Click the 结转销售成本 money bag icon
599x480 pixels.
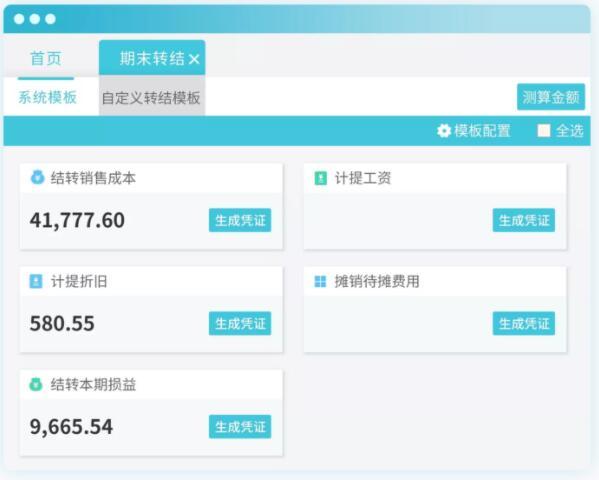click(37, 178)
